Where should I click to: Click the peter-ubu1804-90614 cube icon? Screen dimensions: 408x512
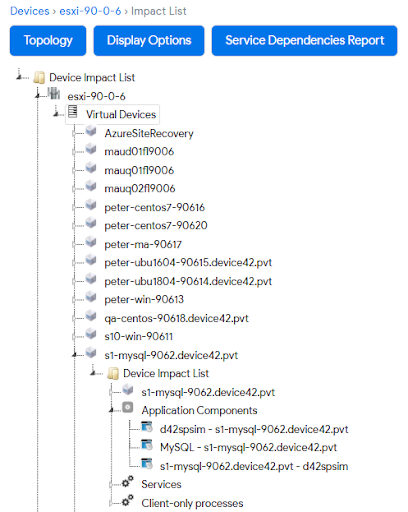point(91,278)
